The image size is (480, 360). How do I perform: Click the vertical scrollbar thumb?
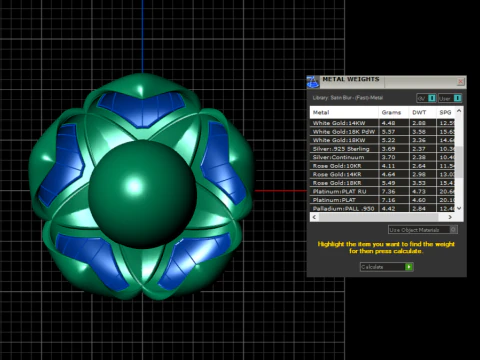point(459,162)
